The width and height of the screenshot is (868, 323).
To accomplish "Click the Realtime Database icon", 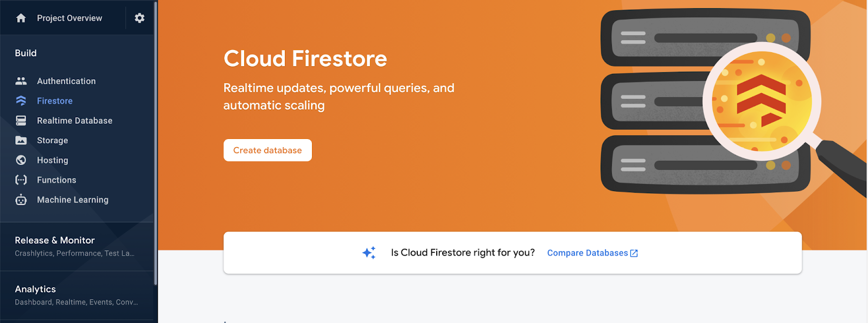I will coord(21,121).
